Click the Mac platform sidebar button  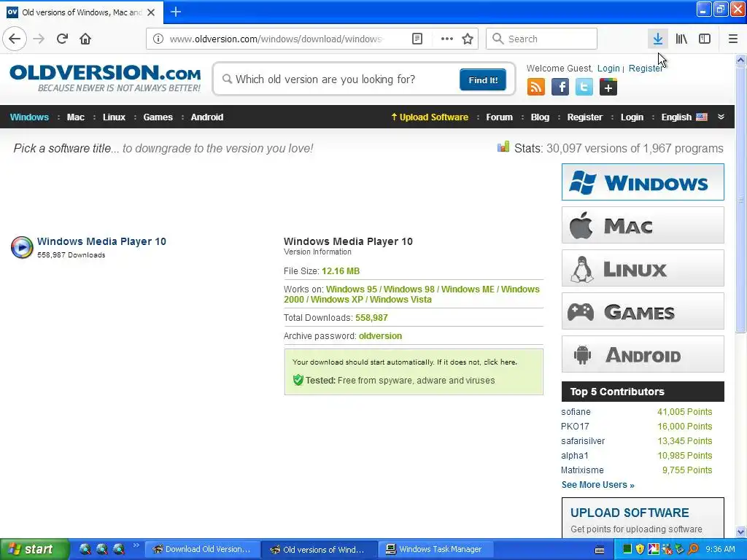[x=643, y=225]
